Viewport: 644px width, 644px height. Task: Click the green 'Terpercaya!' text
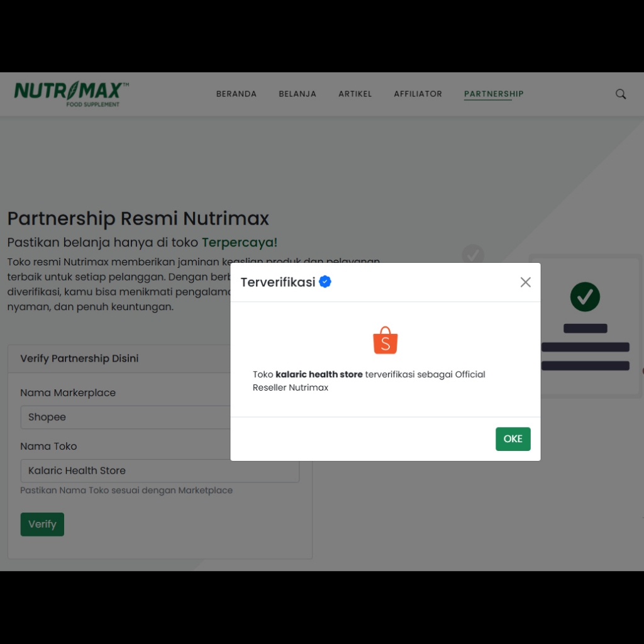pyautogui.click(x=240, y=242)
